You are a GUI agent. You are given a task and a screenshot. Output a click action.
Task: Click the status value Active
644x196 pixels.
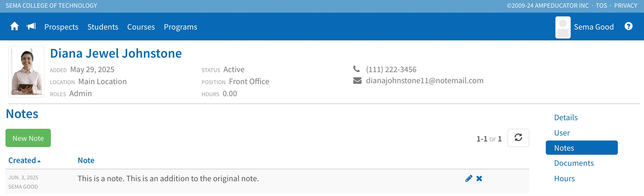[234, 69]
